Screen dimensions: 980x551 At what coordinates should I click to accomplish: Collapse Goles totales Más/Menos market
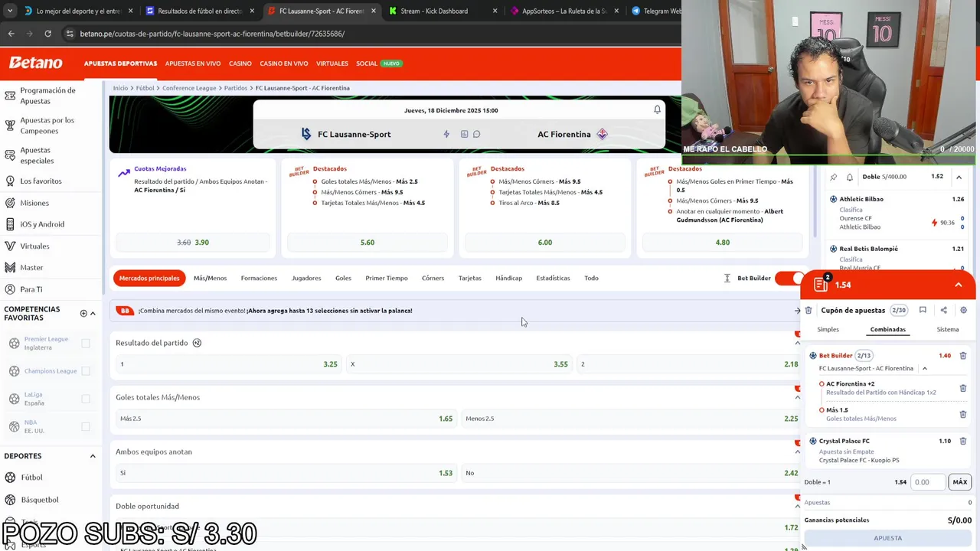tap(797, 397)
